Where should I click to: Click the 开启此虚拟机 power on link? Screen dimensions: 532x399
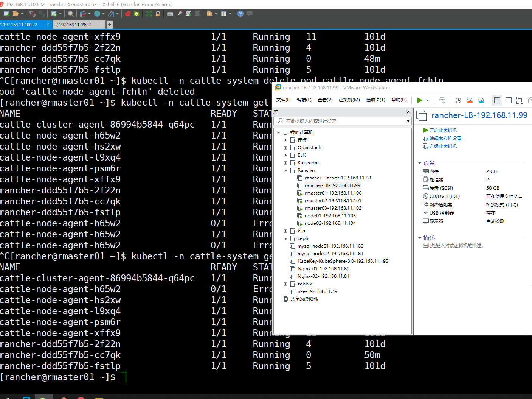coord(443,130)
